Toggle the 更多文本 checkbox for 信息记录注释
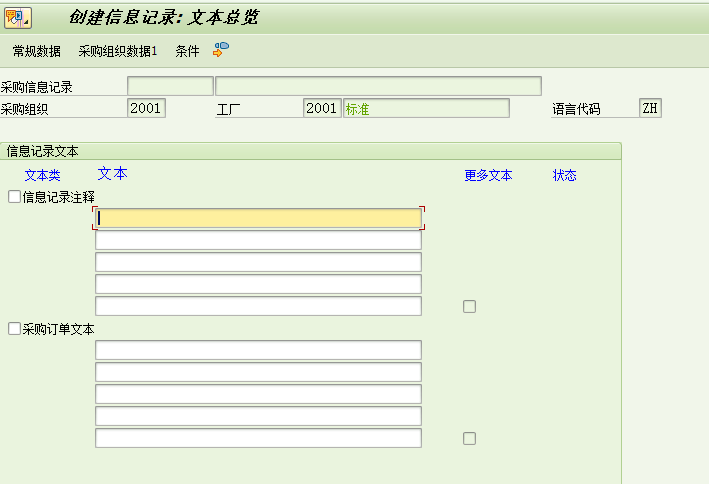709x484 pixels. coord(469,306)
